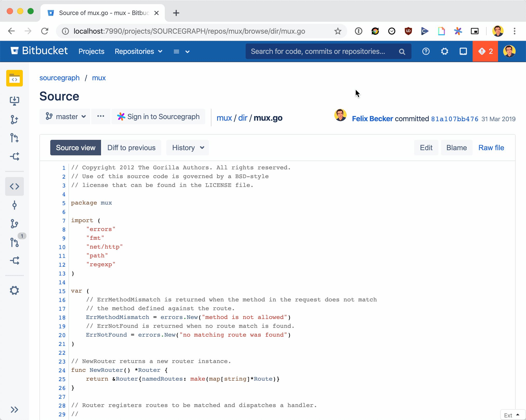Click the Chrome profile avatar in toolbar

pos(498,31)
